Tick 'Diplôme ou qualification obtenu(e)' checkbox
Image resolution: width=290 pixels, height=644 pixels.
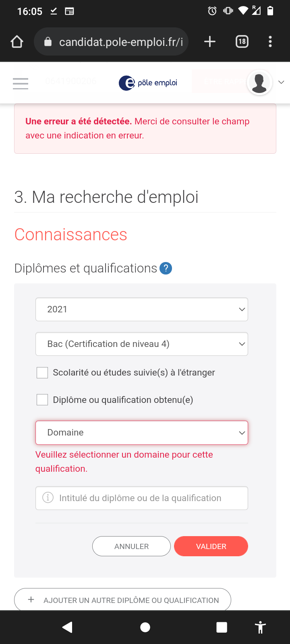42,400
